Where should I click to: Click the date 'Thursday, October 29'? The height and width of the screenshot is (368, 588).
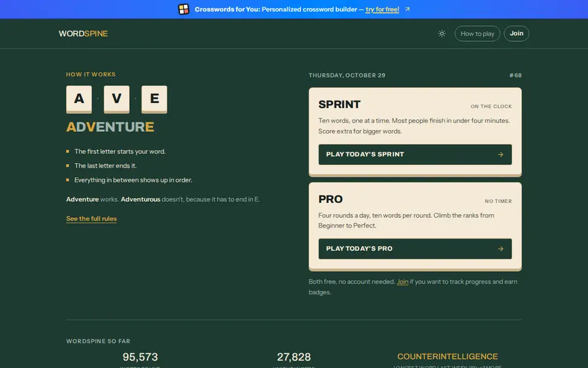347,75
